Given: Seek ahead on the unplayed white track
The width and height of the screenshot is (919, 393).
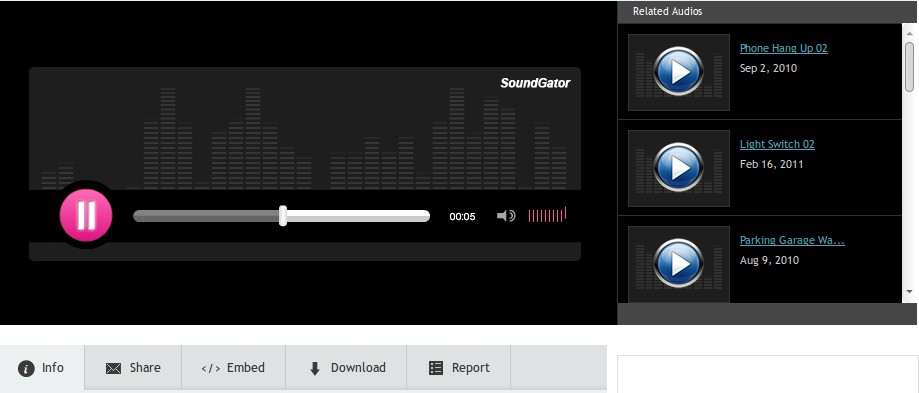Looking at the screenshot, I should (x=358, y=216).
